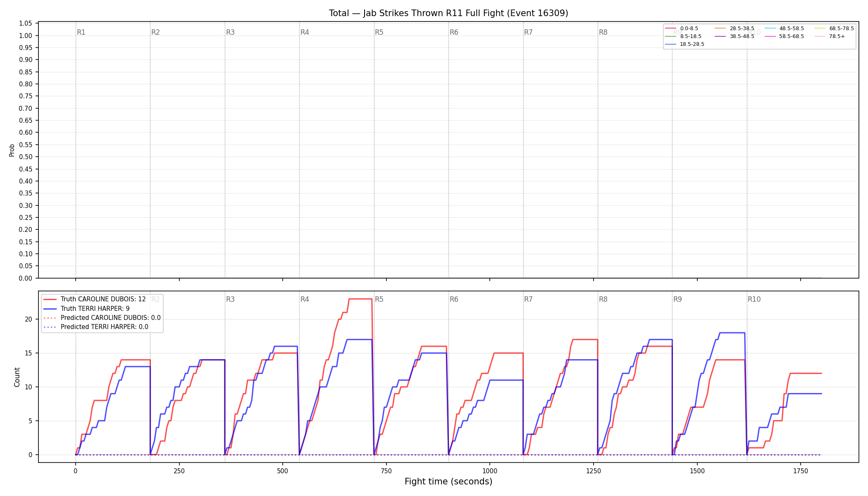Click the "R5" round label in the count plot
The width and height of the screenshot is (868, 496).
click(379, 299)
